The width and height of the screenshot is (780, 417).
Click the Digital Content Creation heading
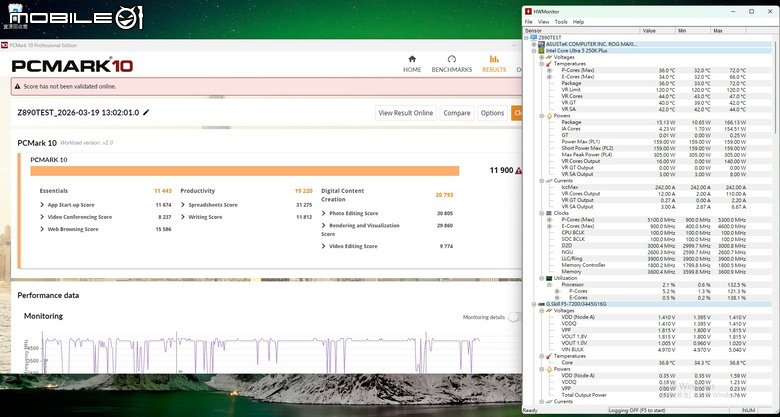[x=343, y=195]
